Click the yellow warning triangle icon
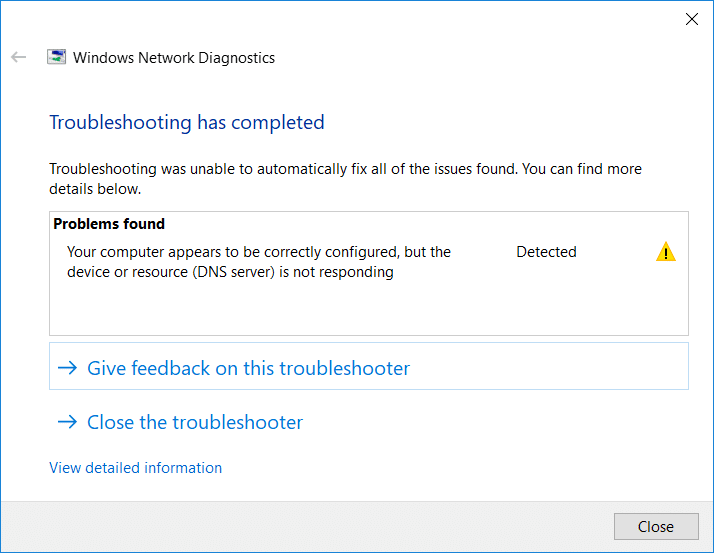 coord(666,253)
